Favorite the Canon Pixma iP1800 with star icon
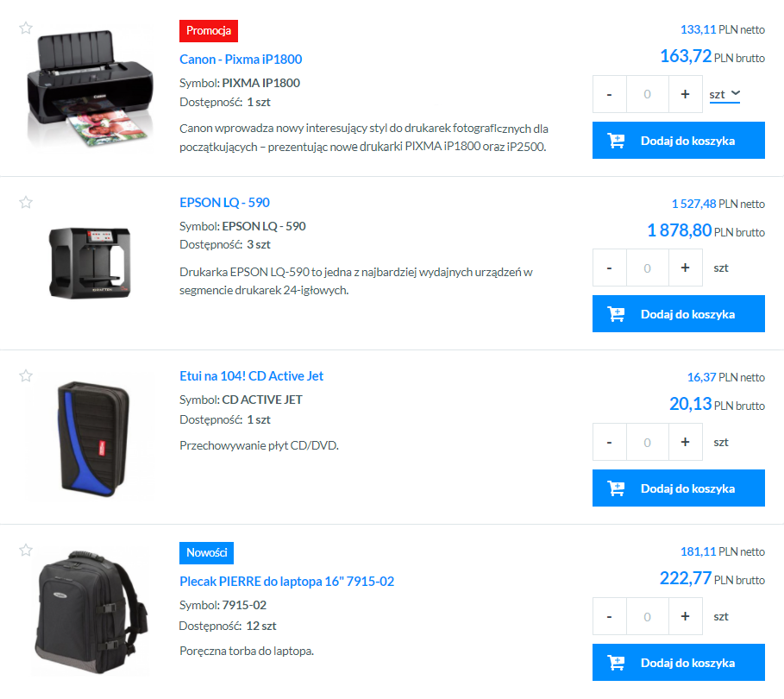 coord(26,28)
